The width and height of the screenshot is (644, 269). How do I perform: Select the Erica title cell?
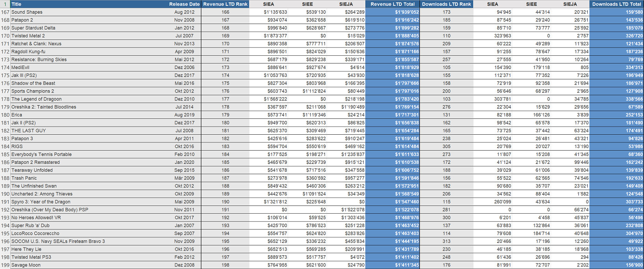coord(17,115)
